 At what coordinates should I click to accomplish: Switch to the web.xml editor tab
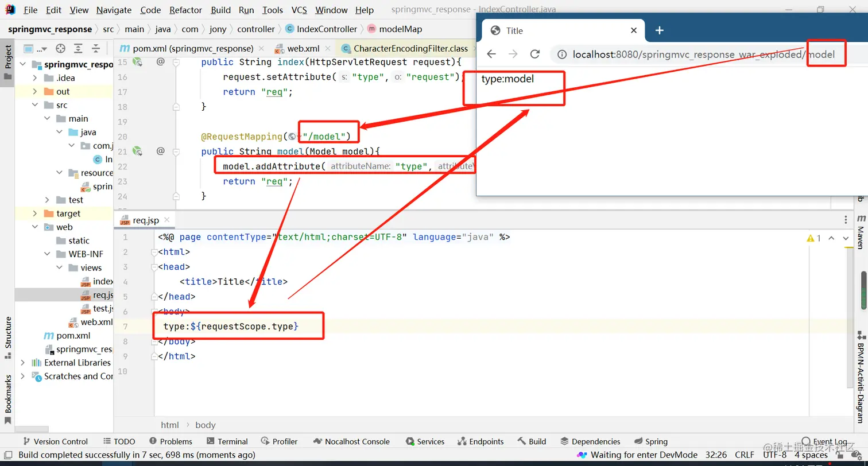click(x=303, y=48)
